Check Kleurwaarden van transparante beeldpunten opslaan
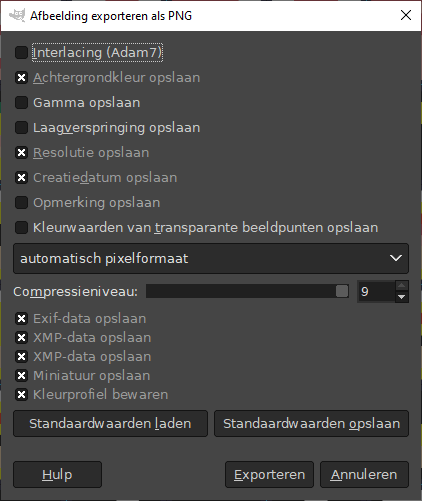 point(21,228)
